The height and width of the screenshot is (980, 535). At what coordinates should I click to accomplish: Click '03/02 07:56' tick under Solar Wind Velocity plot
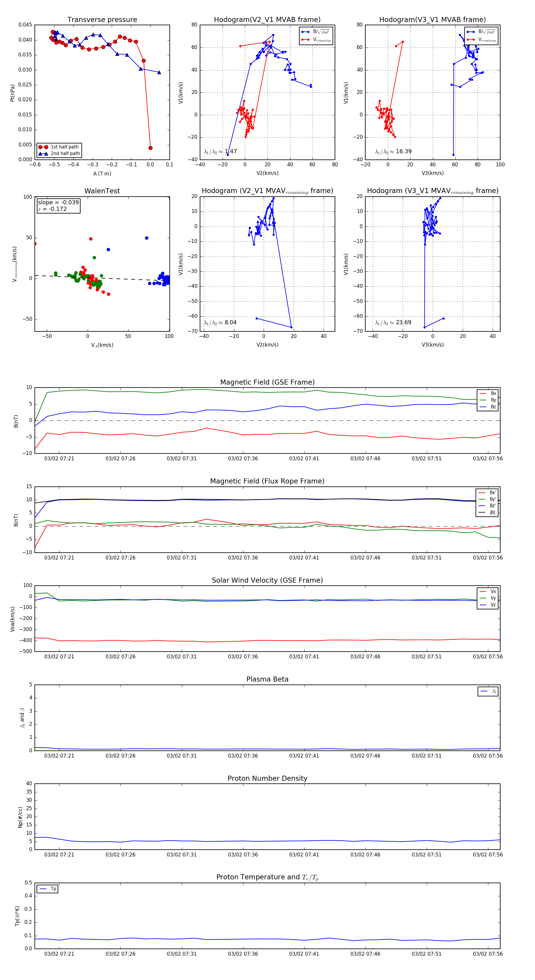(488, 657)
